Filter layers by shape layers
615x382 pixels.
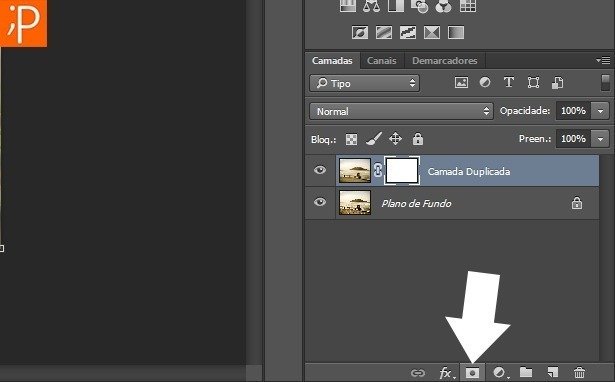(x=533, y=82)
